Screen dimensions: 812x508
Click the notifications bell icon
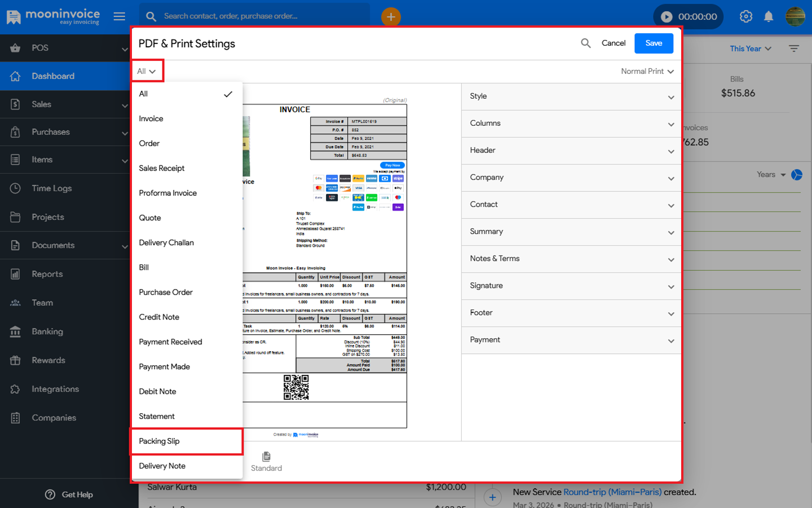click(769, 16)
